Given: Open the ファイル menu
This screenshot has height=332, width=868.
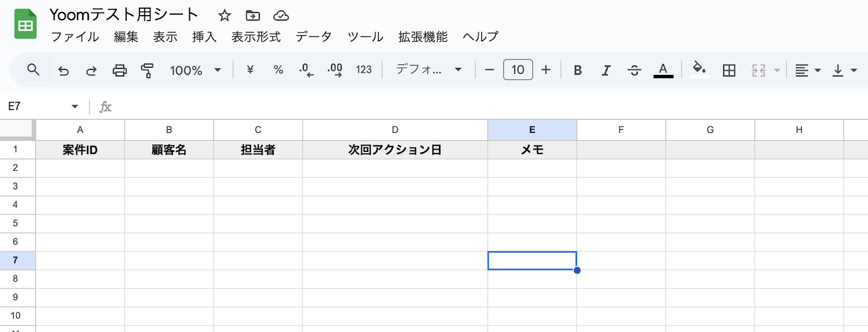Looking at the screenshot, I should (75, 37).
